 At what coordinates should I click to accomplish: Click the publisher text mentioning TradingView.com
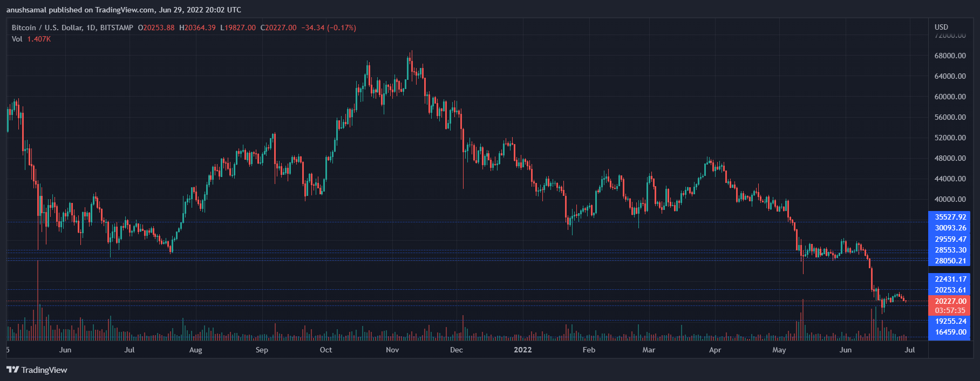124,10
